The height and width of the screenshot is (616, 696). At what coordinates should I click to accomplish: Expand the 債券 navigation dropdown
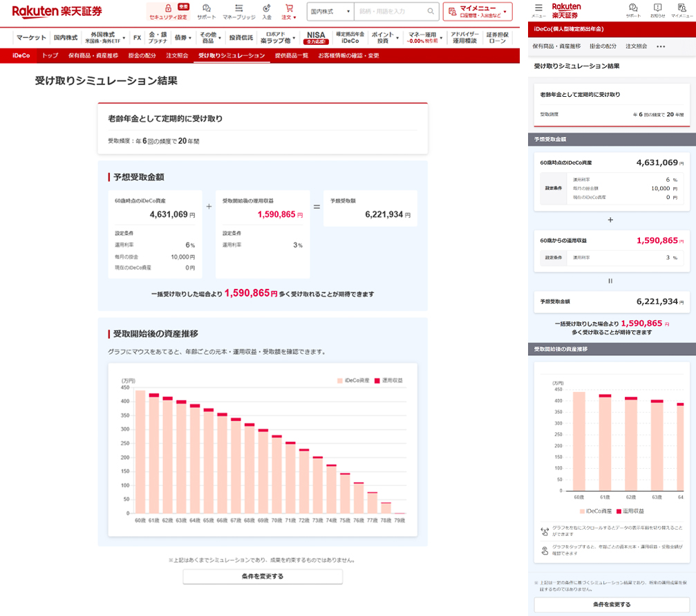pyautogui.click(x=183, y=38)
